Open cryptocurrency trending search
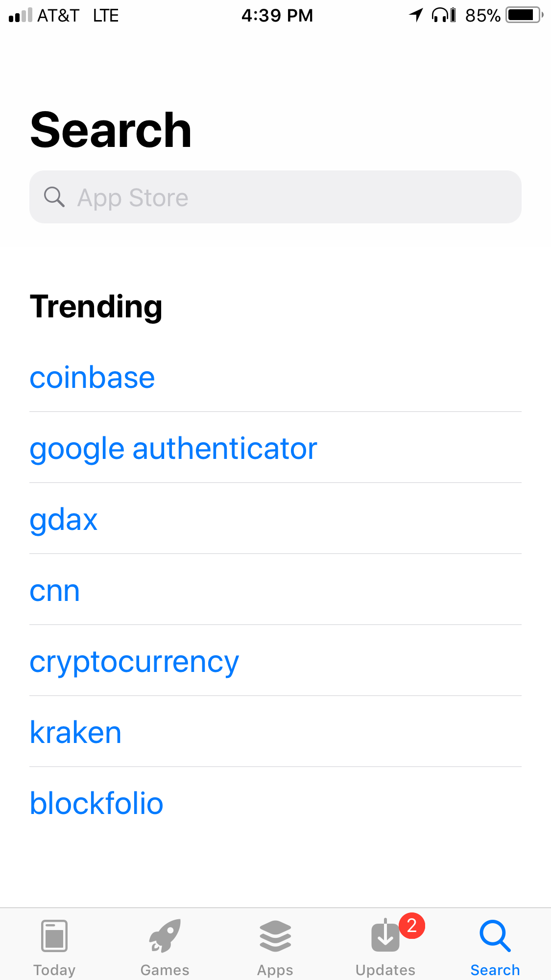This screenshot has width=551, height=980. click(x=134, y=662)
